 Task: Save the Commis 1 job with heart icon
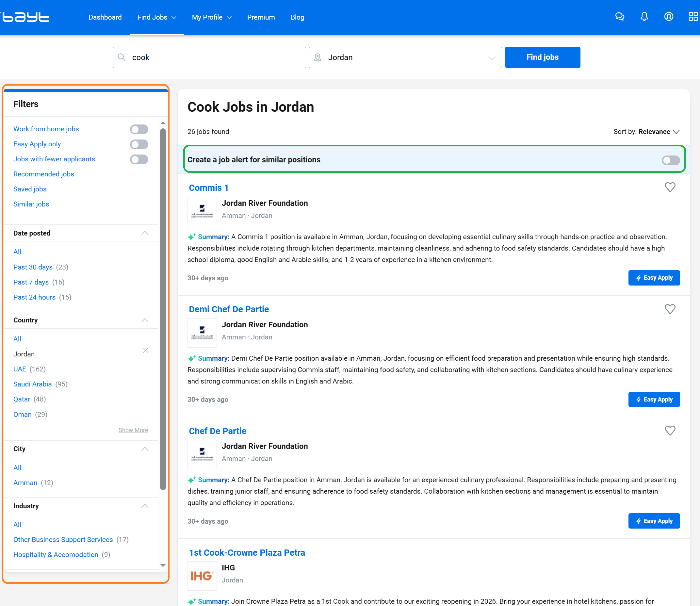click(x=670, y=187)
